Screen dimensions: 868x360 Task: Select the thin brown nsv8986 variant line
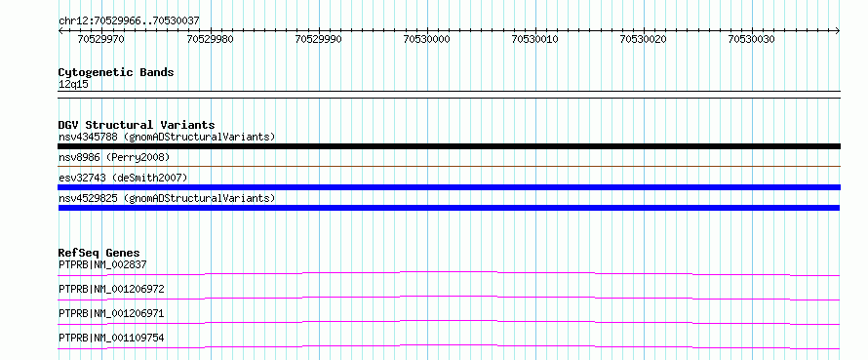point(449,166)
